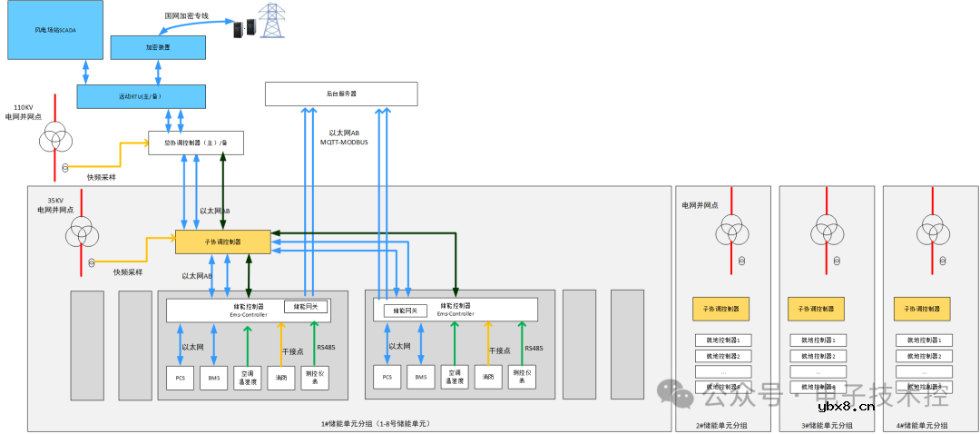This screenshot has height=434, width=980.
Task: Click the 110KV grid transformer symbol
Action: click(x=56, y=138)
